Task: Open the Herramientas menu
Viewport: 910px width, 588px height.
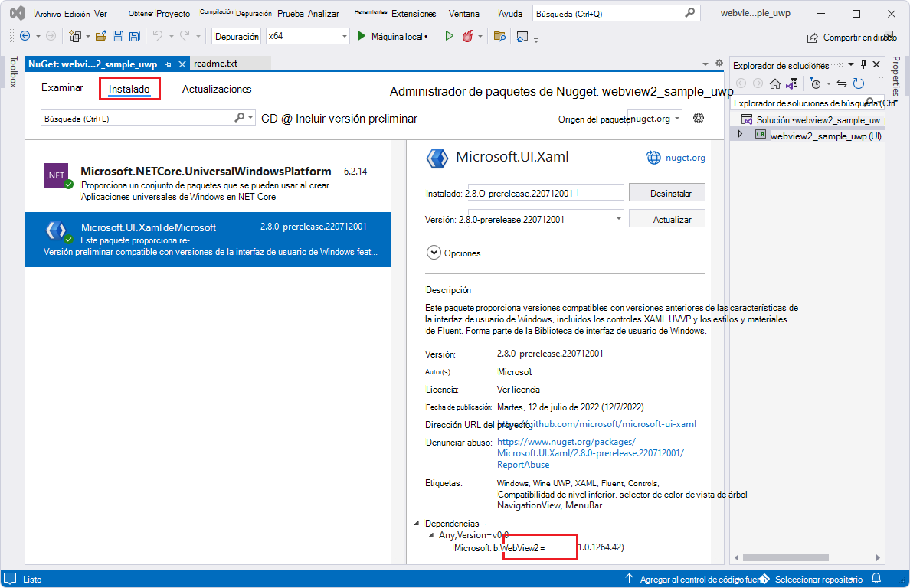Action: (369, 12)
